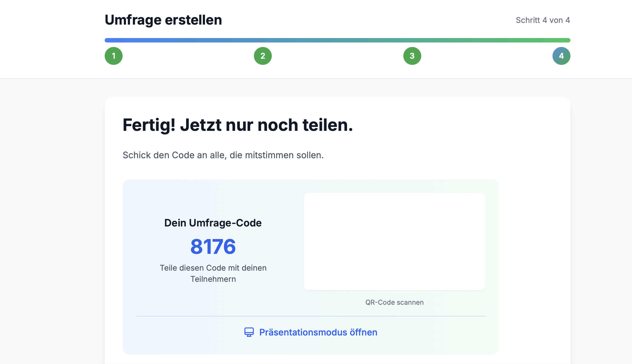Select the survey code 8176

[x=213, y=247]
